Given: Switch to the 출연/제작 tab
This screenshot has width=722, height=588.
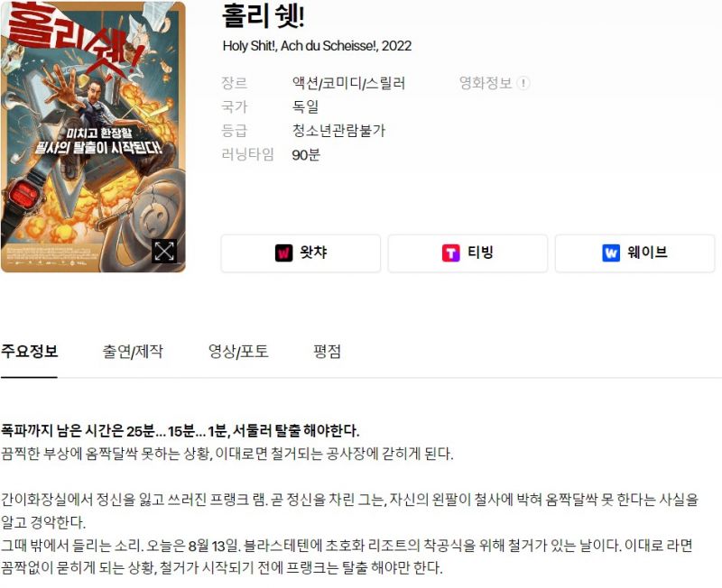Looking at the screenshot, I should (x=133, y=352).
